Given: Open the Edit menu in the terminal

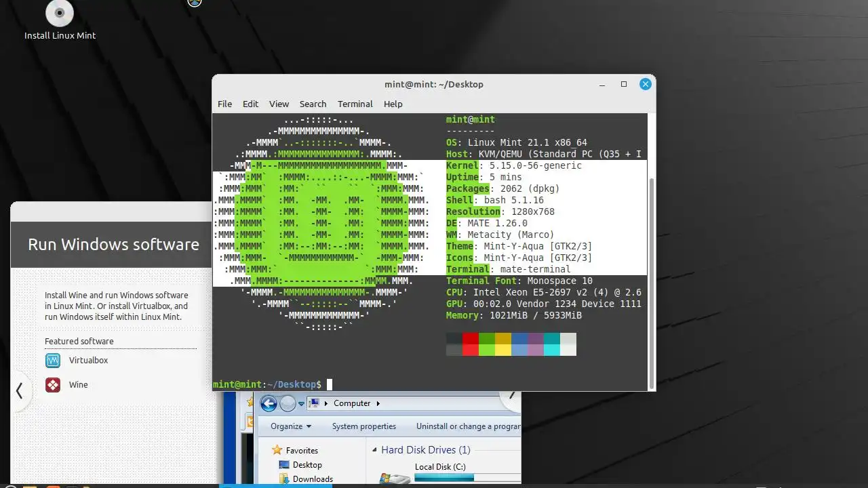Looking at the screenshot, I should [250, 104].
